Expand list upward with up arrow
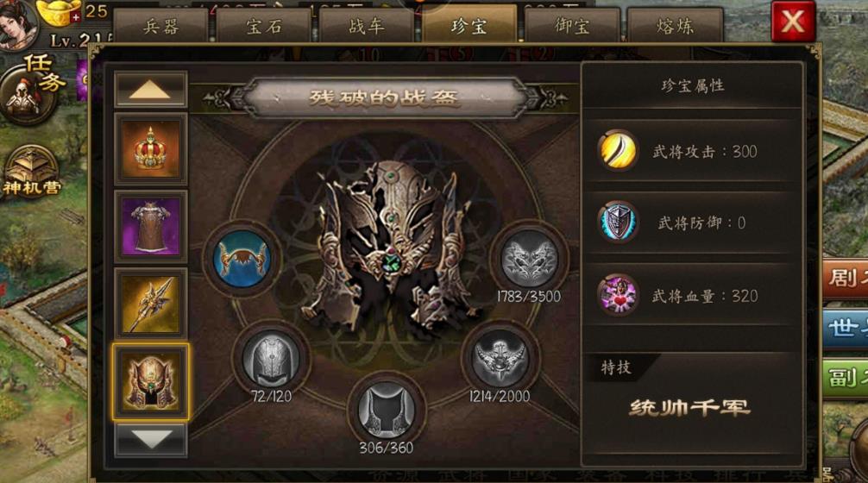The height and width of the screenshot is (483, 868). (151, 89)
